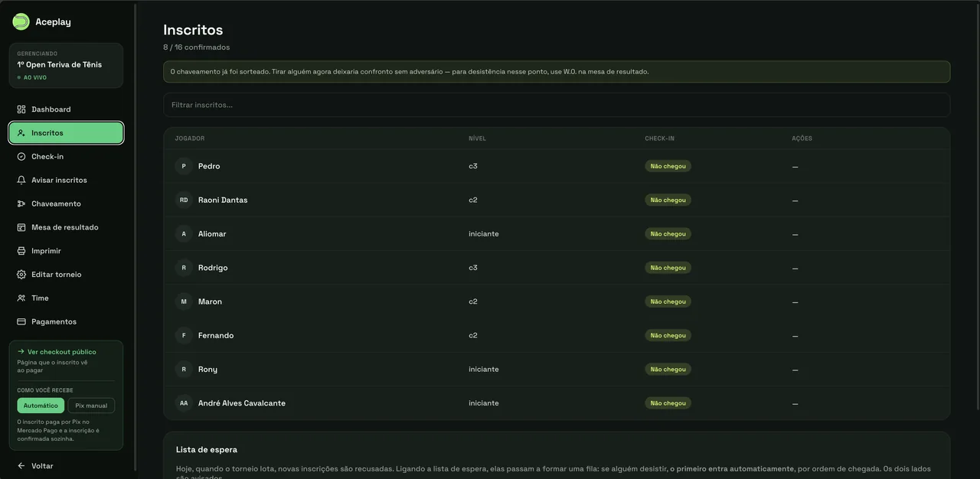Click André Alves Cavalcante's Não chegou badge
Viewport: 980px width, 479px height.
tap(668, 403)
